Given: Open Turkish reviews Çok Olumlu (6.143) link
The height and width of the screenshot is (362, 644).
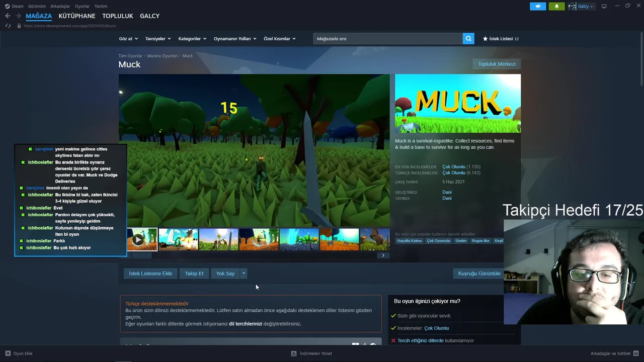Looking at the screenshot, I should coord(461,173).
